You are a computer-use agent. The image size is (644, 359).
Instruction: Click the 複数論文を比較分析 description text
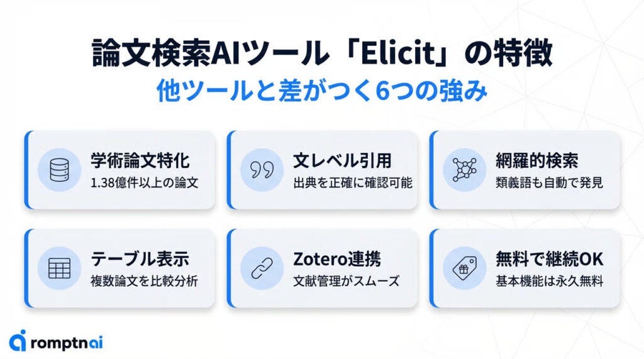[145, 281]
